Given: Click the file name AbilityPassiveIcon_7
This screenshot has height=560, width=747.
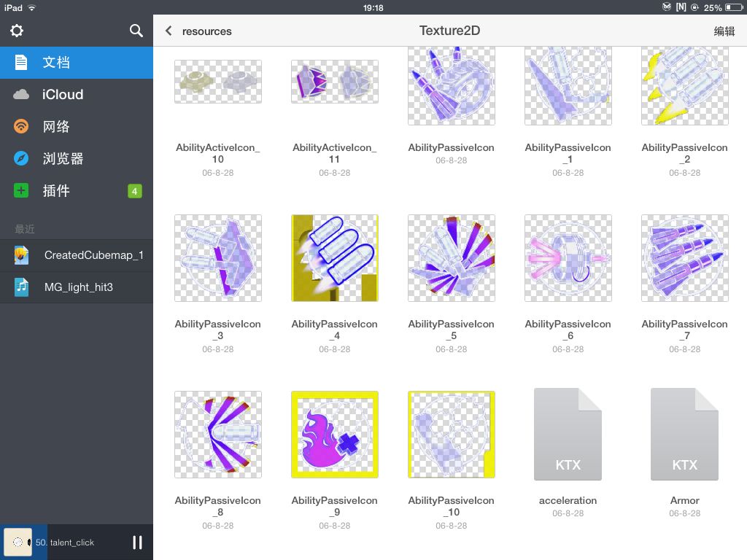Looking at the screenshot, I should [x=684, y=330].
